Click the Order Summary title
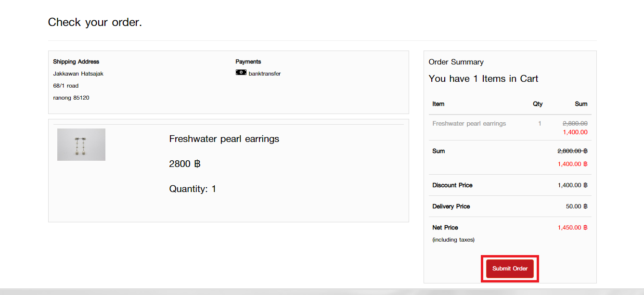The height and width of the screenshot is (295, 644). coord(456,62)
